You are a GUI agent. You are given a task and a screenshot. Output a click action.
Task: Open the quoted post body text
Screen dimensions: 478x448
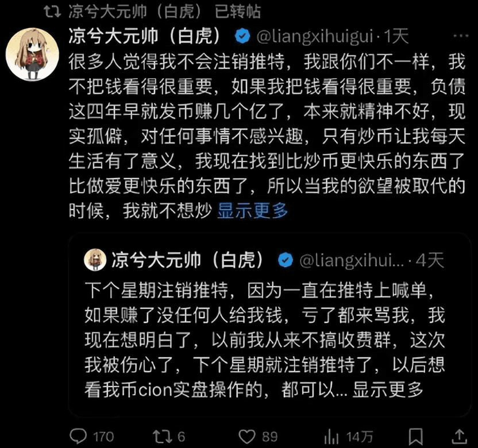265,339
